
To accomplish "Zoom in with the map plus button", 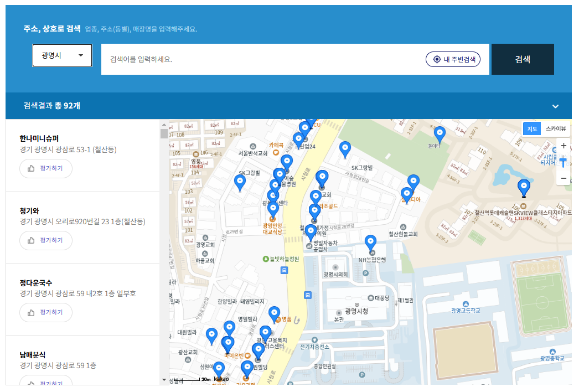I will (564, 146).
